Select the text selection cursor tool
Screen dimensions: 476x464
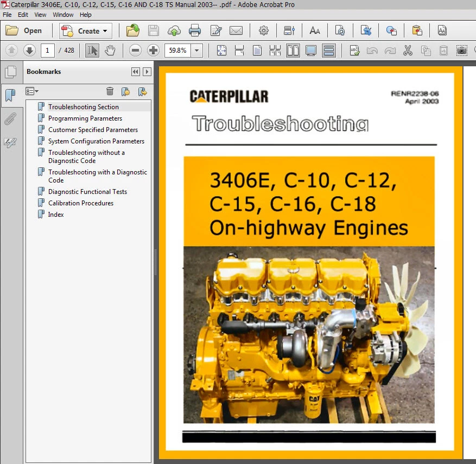92,51
